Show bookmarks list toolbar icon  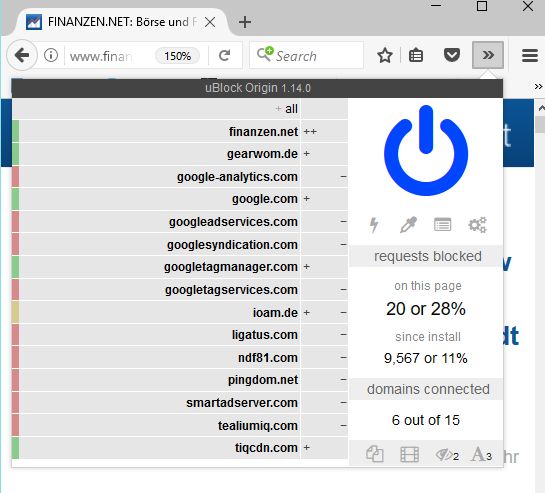click(x=416, y=56)
